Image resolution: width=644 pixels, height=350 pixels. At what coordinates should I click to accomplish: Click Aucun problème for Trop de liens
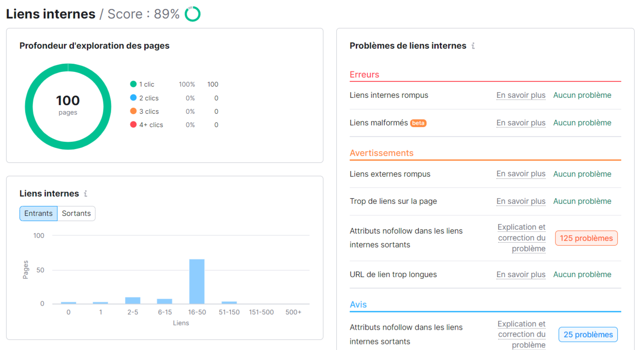pyautogui.click(x=582, y=201)
